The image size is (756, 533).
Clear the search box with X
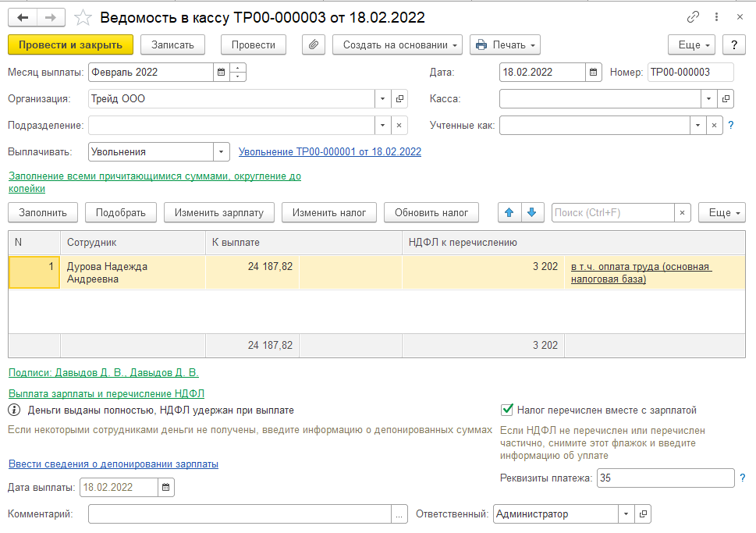(682, 213)
